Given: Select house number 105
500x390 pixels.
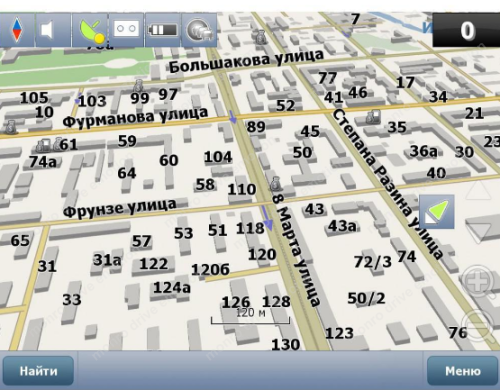Looking at the screenshot, I should (x=34, y=98).
